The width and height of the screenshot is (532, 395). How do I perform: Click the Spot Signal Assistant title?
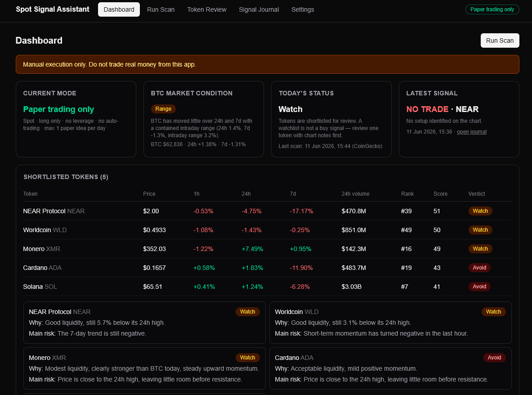coord(53,9)
